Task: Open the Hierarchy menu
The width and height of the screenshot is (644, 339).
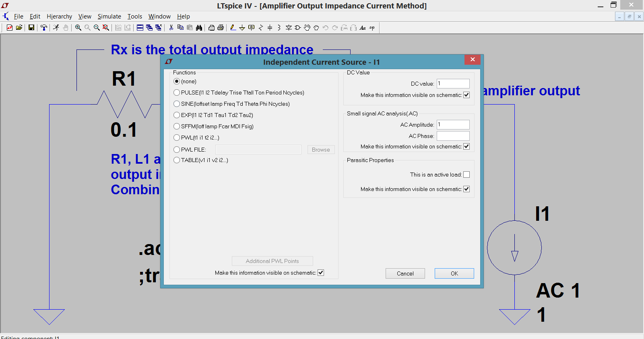Action: tap(59, 16)
